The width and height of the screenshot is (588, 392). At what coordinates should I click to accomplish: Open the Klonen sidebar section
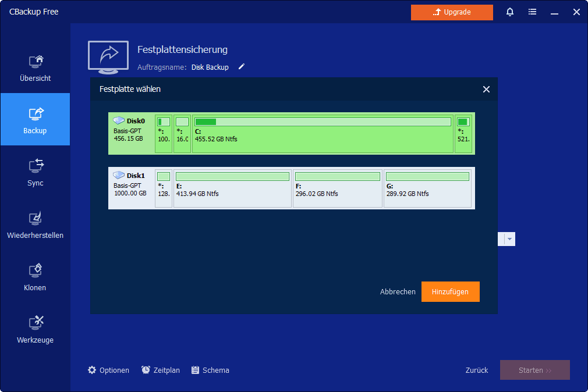(35, 277)
